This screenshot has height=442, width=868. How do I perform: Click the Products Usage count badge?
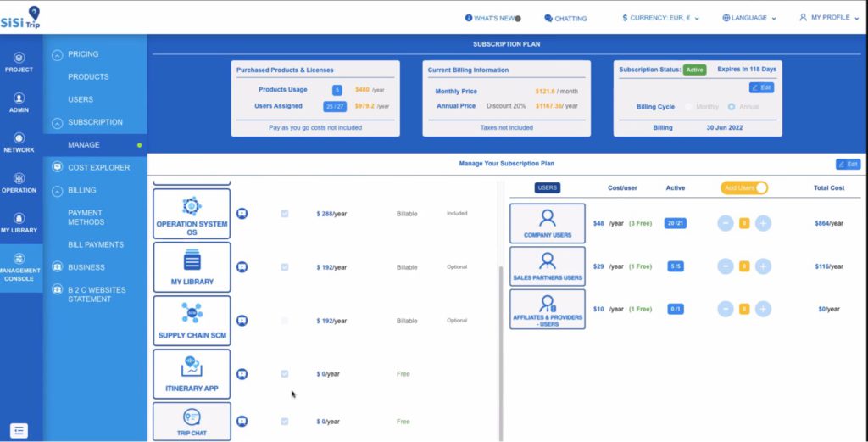[x=337, y=90]
